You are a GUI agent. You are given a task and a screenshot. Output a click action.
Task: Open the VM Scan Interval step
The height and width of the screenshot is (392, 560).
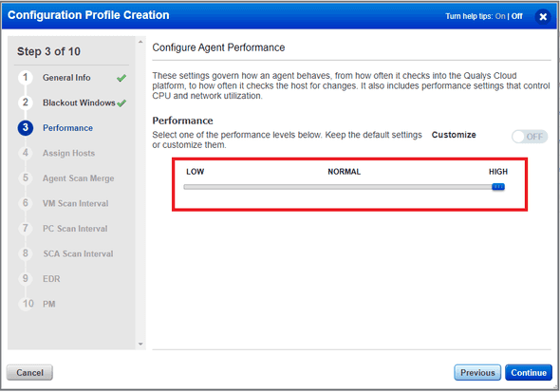click(x=75, y=203)
